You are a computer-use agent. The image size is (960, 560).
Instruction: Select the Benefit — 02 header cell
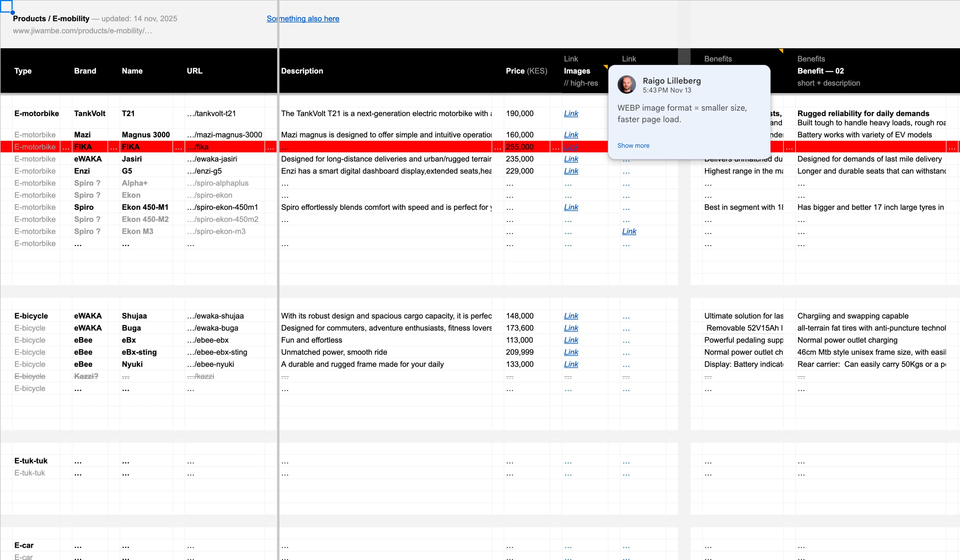point(821,71)
